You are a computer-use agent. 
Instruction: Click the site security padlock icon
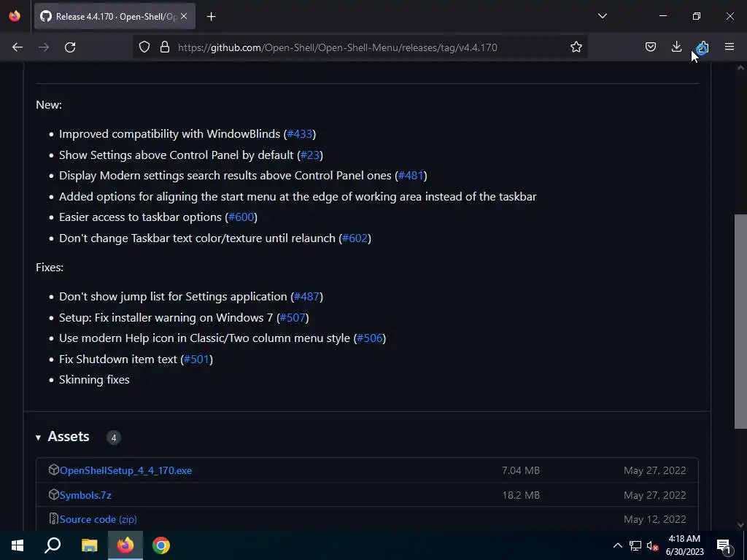[x=165, y=47]
